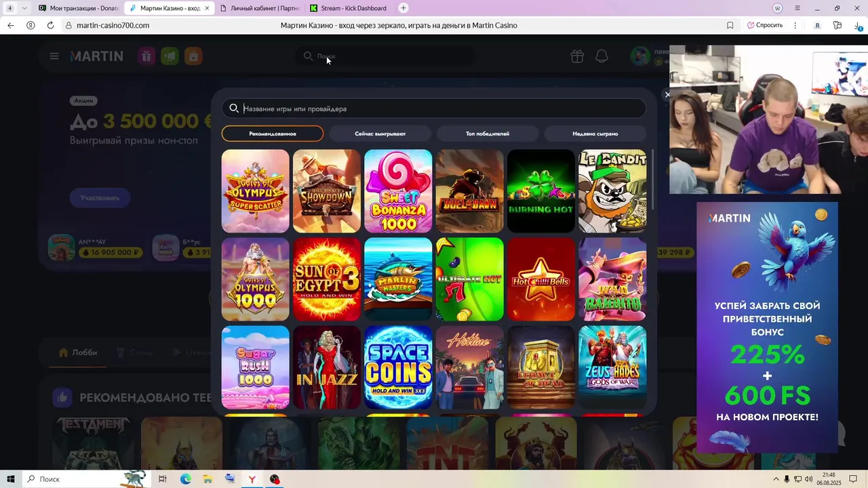Open the taskbar clock and date
Screen dimensions: 868x488
click(829, 479)
